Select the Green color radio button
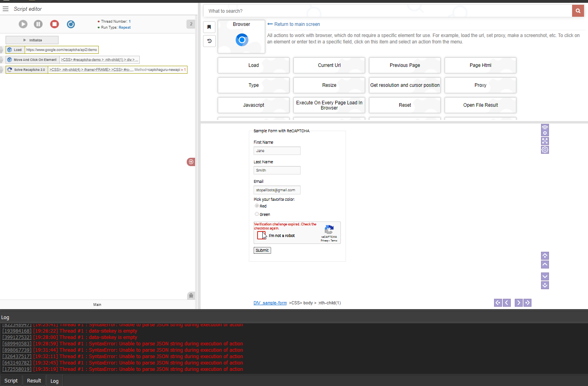 click(257, 214)
